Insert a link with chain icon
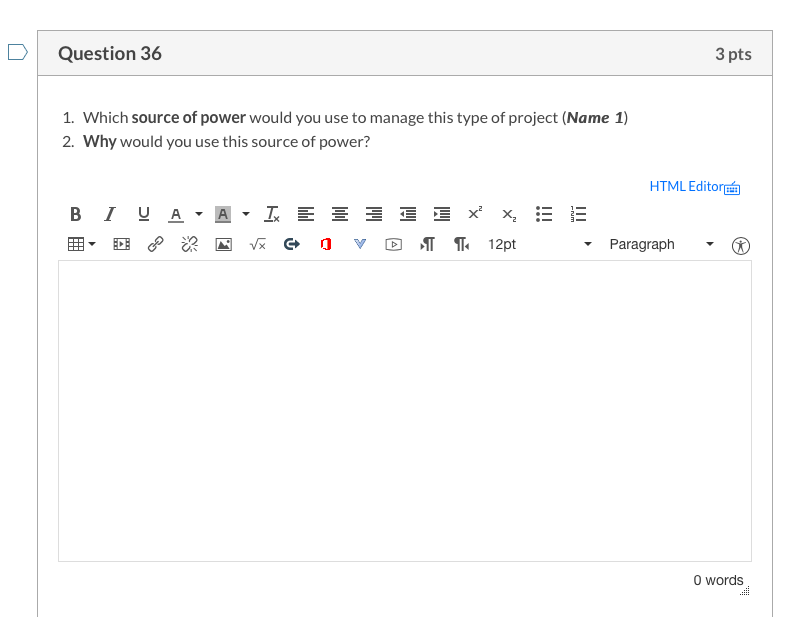792x617 pixels. pos(155,244)
